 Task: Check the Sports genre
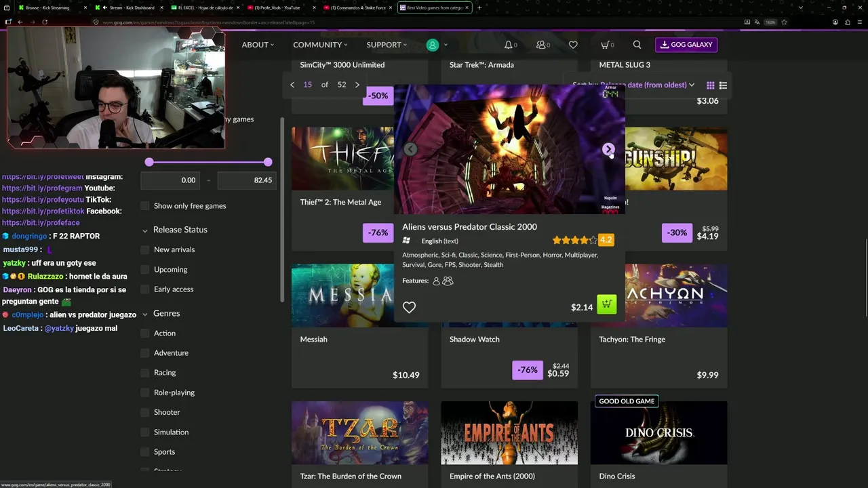click(144, 451)
